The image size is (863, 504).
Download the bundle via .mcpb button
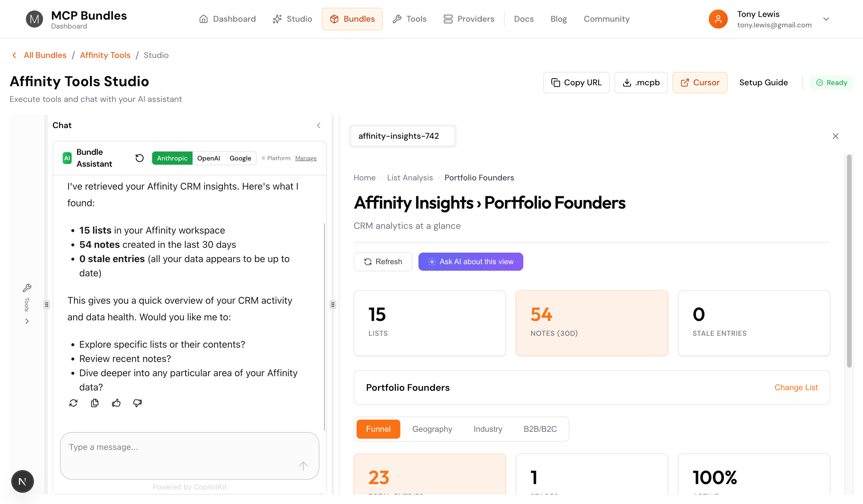(640, 83)
